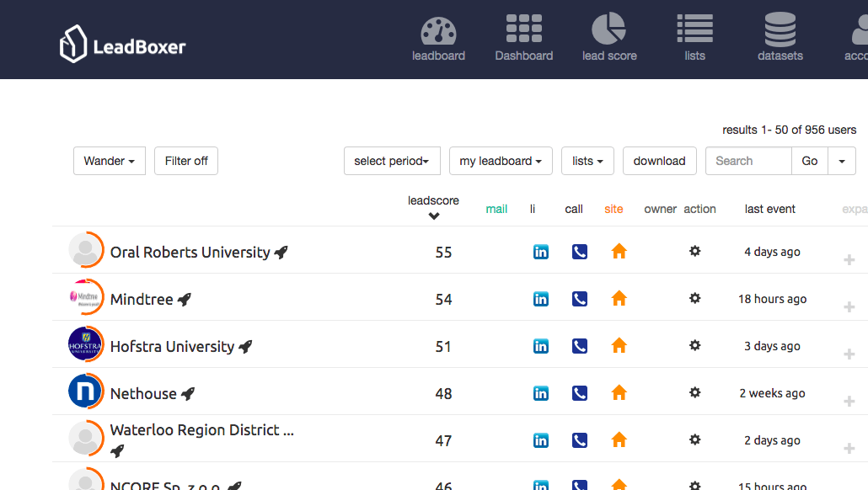Image resolution: width=868 pixels, height=490 pixels.
Task: Click rocket icon next to Mindtree
Action: click(x=185, y=299)
